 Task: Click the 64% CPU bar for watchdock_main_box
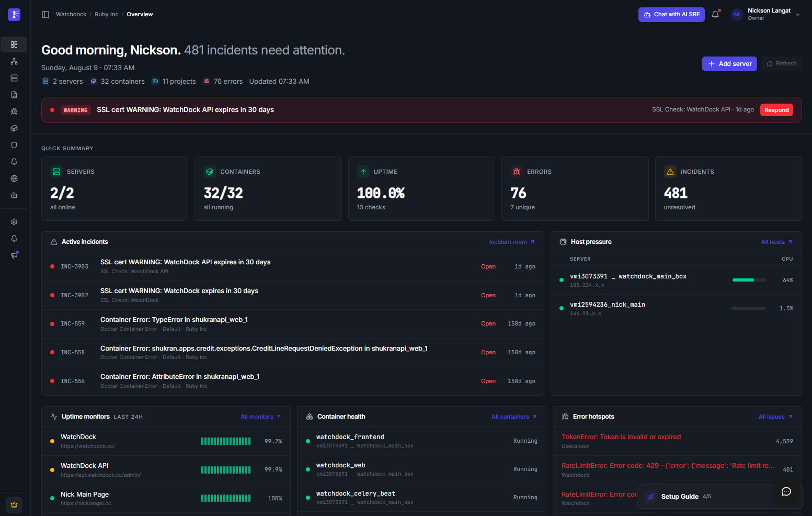click(749, 280)
